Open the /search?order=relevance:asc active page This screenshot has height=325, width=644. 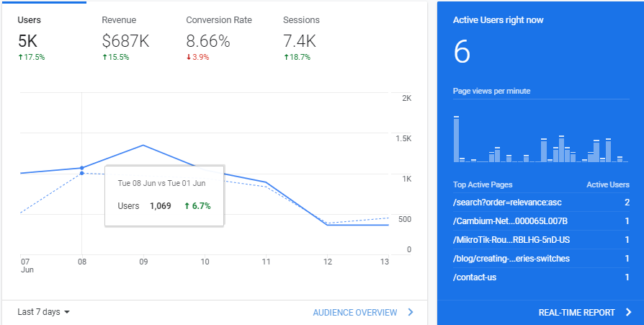point(541,202)
